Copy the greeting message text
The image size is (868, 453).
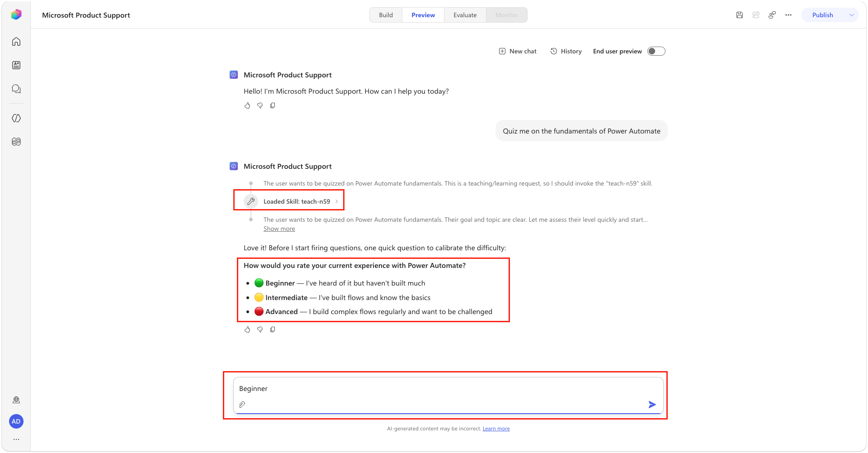tap(273, 105)
